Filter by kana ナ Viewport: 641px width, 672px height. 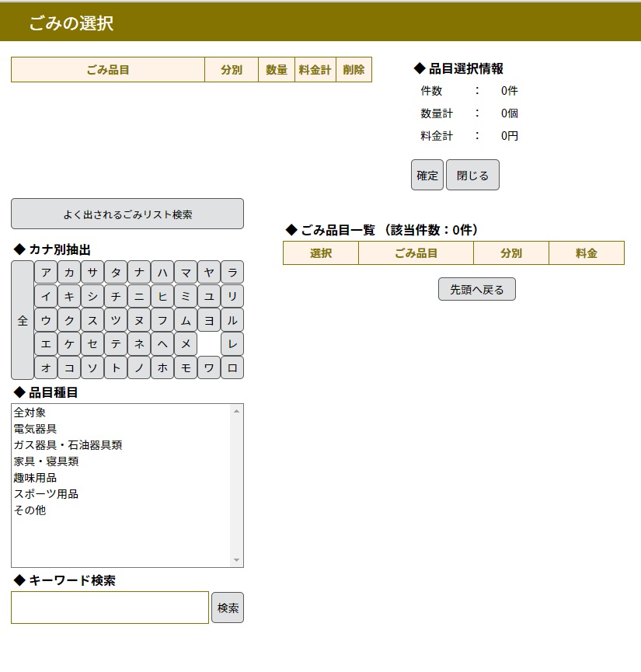[139, 272]
